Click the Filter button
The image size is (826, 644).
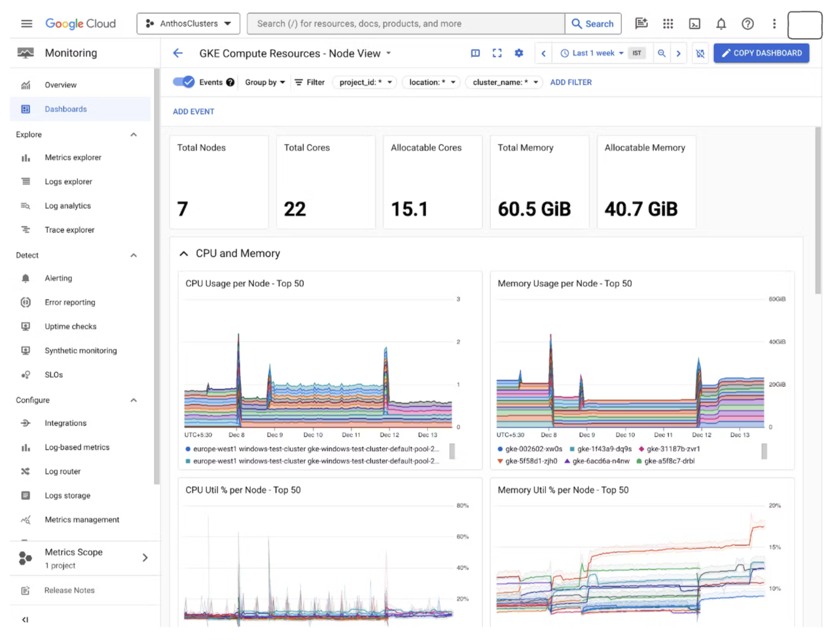(x=309, y=82)
